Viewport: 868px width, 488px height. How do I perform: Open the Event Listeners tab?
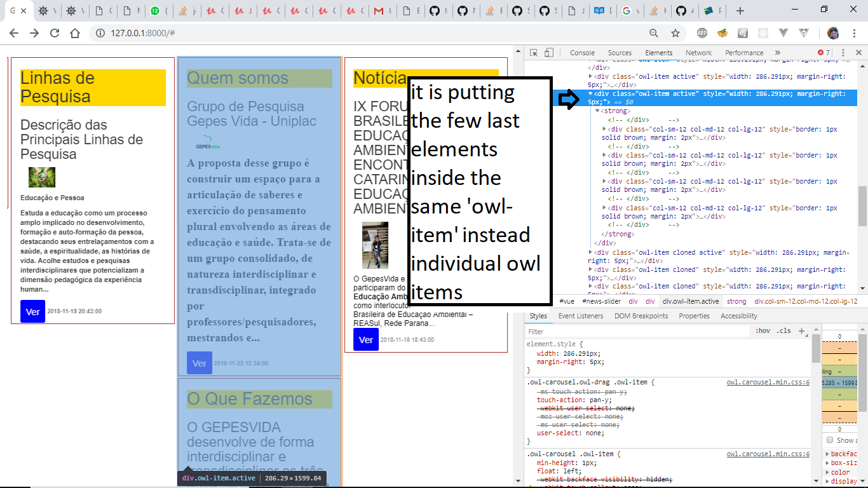coord(582,316)
